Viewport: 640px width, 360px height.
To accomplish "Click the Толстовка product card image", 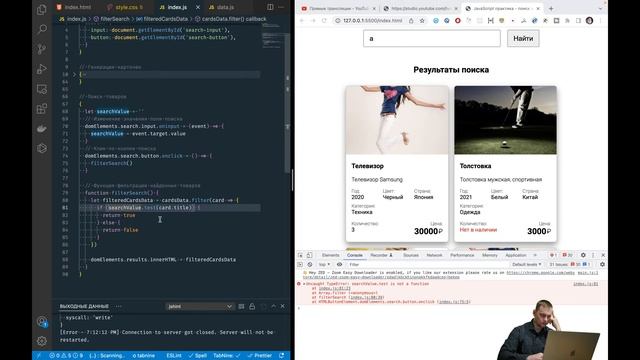I will (505, 120).
